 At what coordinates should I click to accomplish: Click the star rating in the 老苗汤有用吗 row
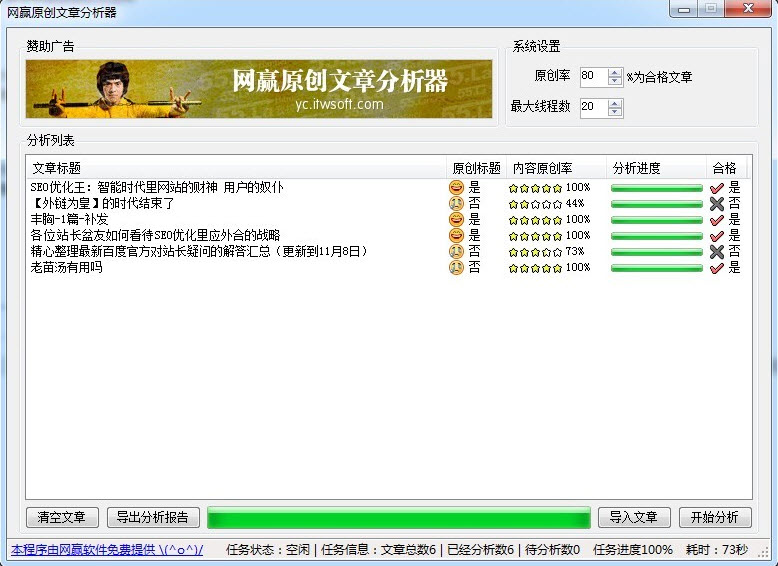[x=535, y=268]
